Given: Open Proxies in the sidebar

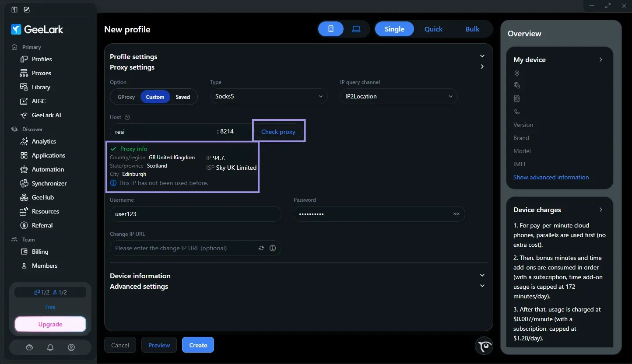Looking at the screenshot, I should [41, 73].
